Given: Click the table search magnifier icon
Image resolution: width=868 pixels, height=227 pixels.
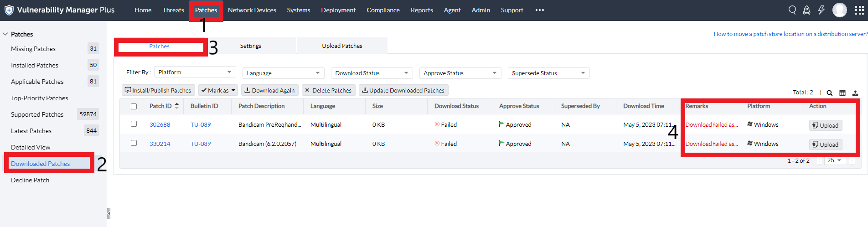Looking at the screenshot, I should pyautogui.click(x=830, y=93).
